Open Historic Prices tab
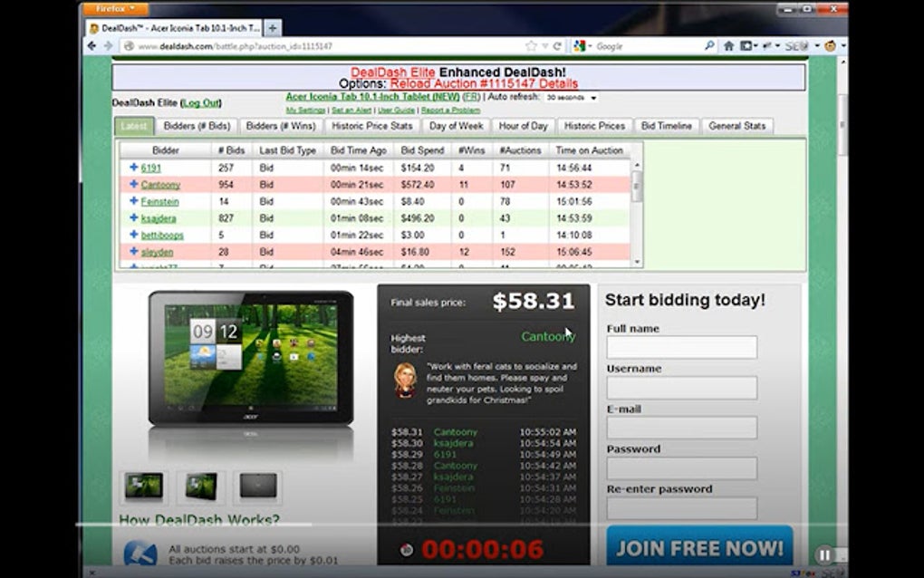Image resolution: width=924 pixels, height=578 pixels. point(594,126)
